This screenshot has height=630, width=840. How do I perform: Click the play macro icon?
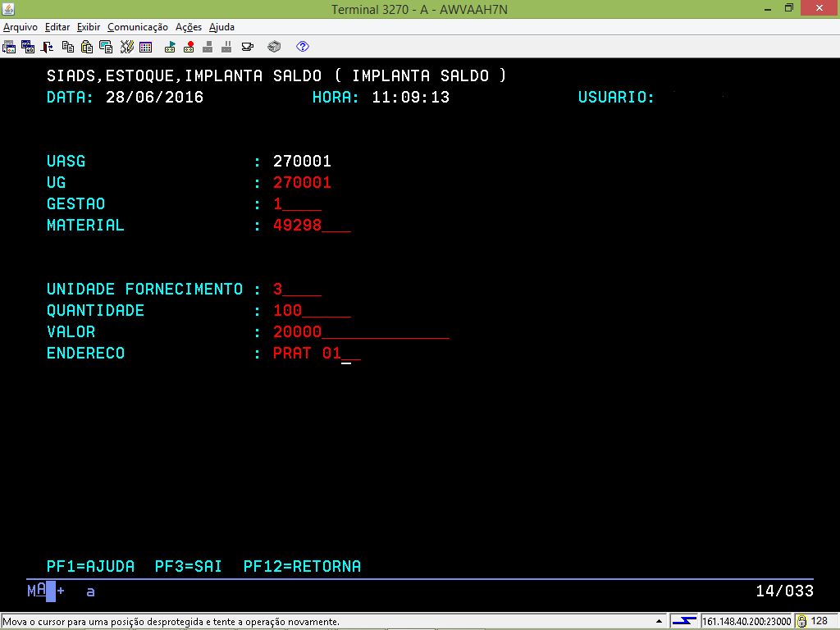pyautogui.click(x=170, y=47)
